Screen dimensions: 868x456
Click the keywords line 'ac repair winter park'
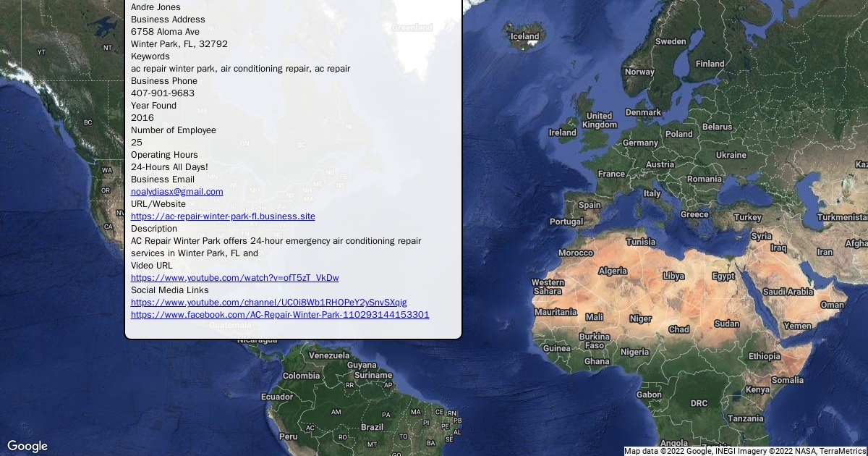click(240, 69)
